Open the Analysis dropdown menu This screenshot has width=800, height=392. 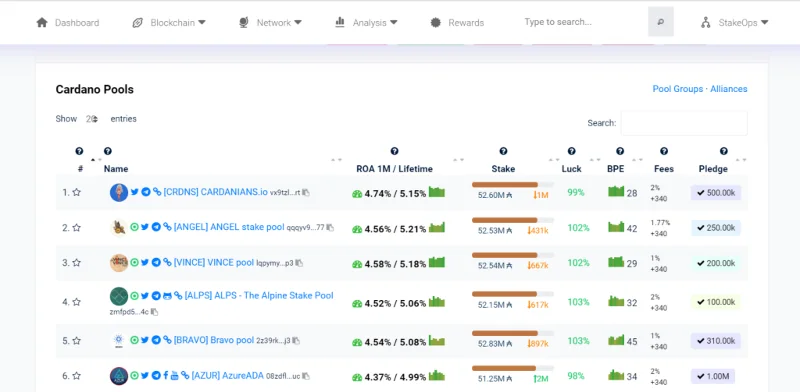coord(366,22)
